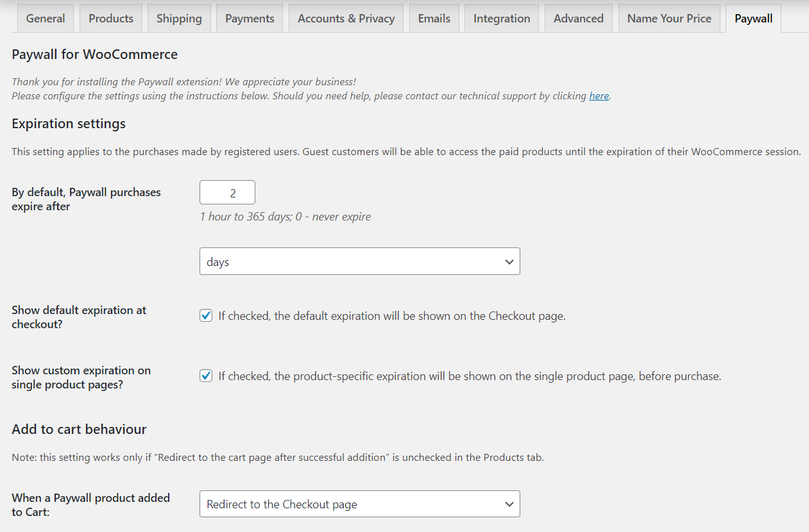This screenshot has height=532, width=809.
Task: Select the Advanced tab
Action: (578, 18)
